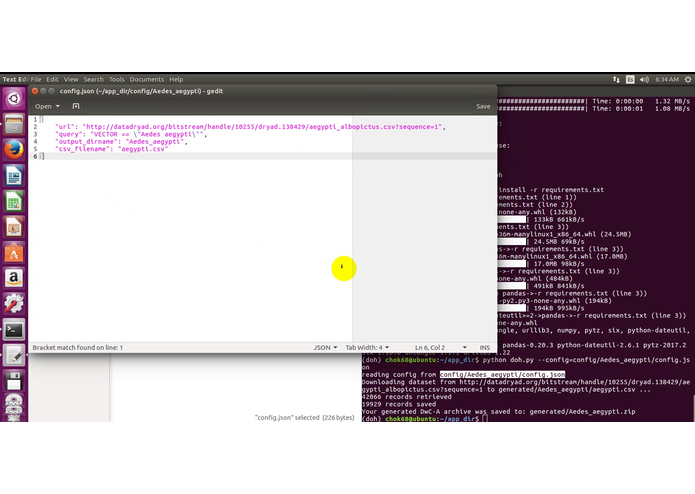
Task: Change the JSON syntax highlighting mode
Action: pos(325,347)
